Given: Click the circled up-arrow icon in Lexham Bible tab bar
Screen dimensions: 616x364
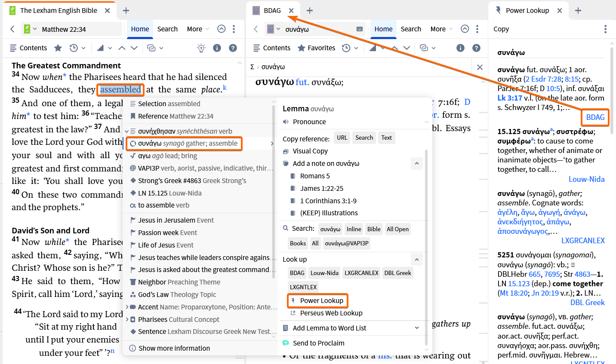Looking at the screenshot, I should click(x=221, y=29).
